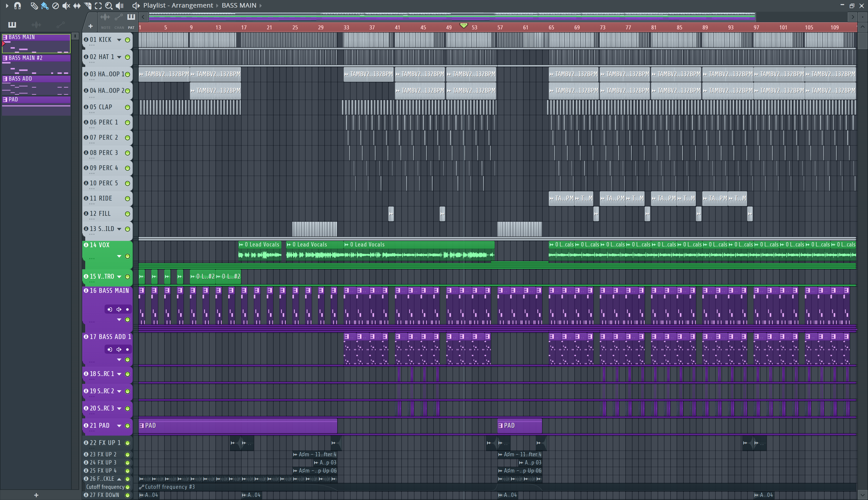Select the Slip tool
The height and width of the screenshot is (500, 868).
pyautogui.click(x=77, y=6)
